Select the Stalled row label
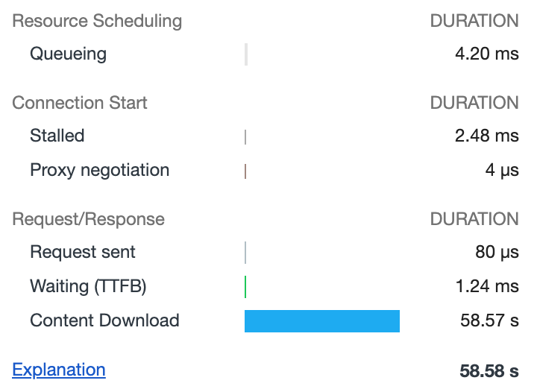537x392 pixels. [57, 136]
